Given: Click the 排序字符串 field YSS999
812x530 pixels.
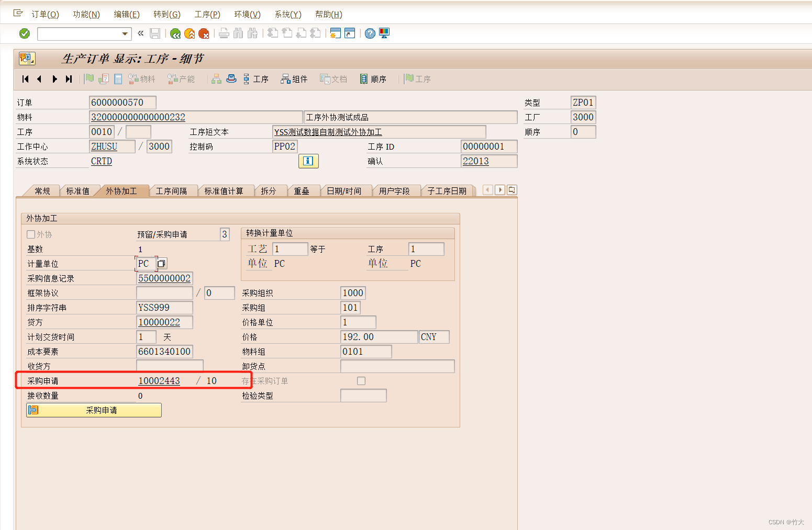Looking at the screenshot, I should point(164,308).
